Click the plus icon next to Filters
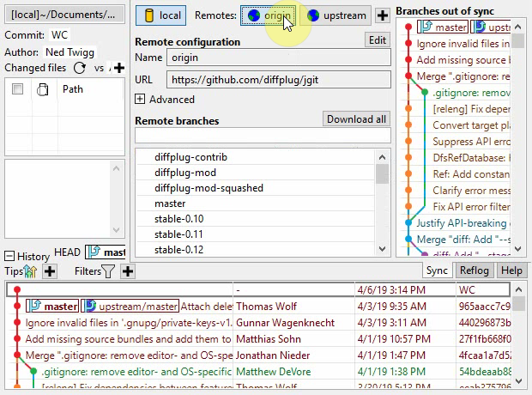 click(128, 271)
